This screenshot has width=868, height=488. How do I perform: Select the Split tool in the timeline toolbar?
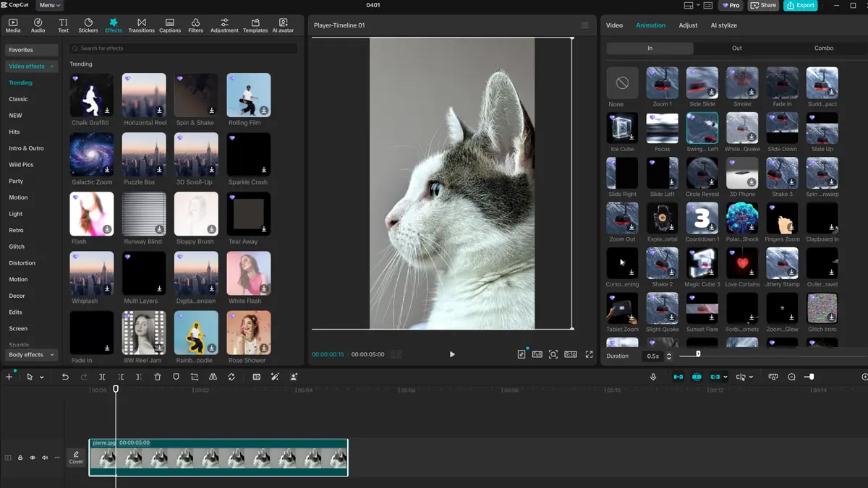pos(102,376)
